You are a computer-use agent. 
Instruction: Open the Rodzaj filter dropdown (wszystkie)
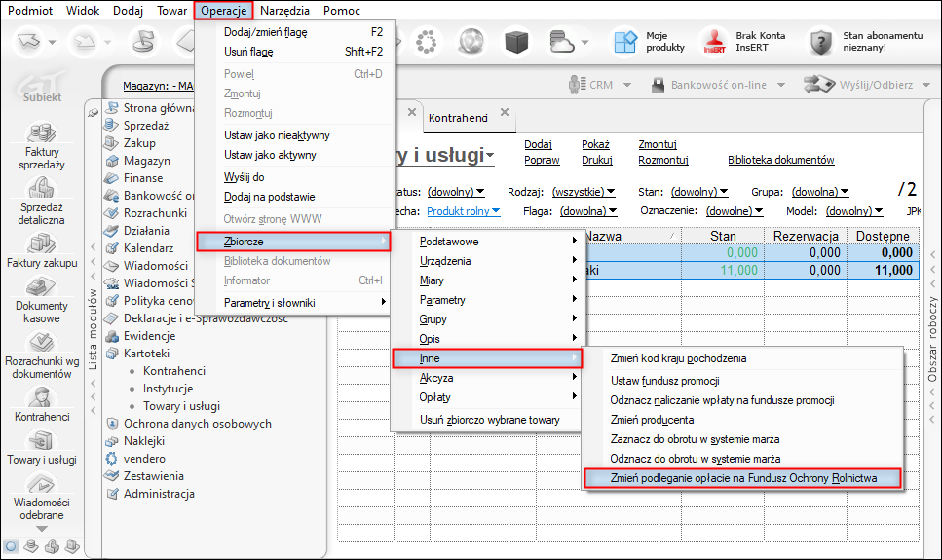click(x=584, y=192)
